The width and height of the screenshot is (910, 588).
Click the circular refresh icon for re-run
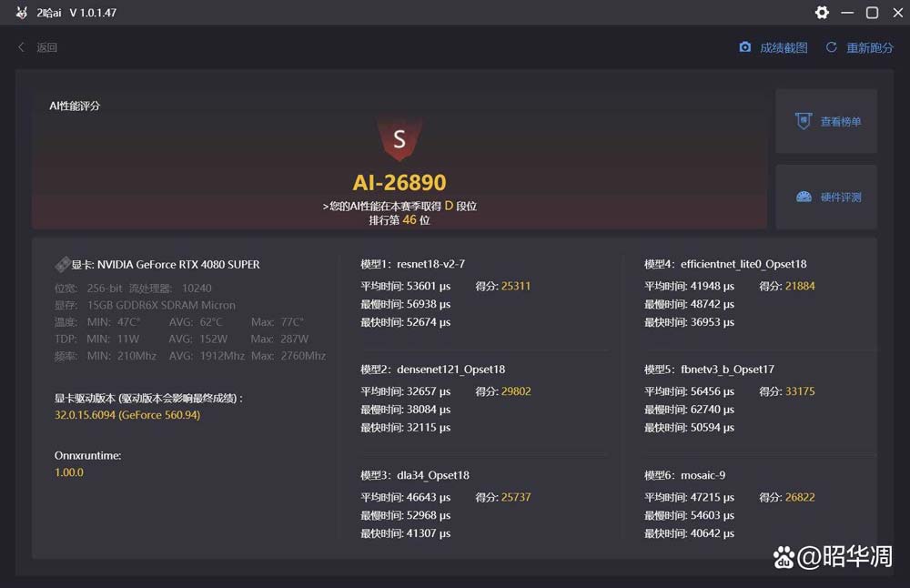(x=831, y=47)
